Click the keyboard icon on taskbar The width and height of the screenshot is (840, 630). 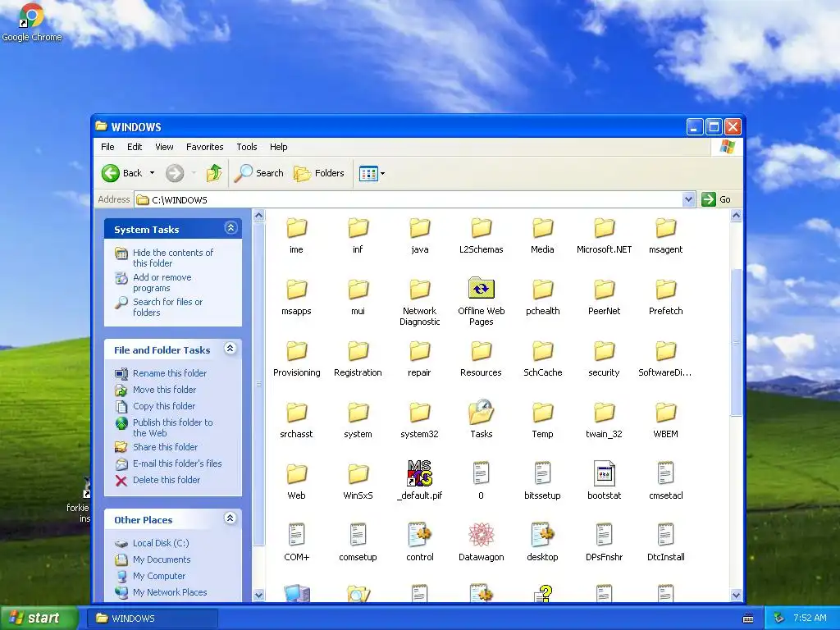[x=748, y=619]
